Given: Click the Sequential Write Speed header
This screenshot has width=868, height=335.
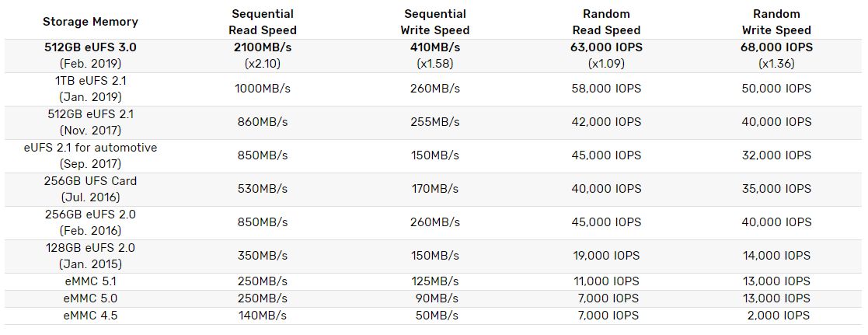Looking at the screenshot, I should (x=435, y=22).
